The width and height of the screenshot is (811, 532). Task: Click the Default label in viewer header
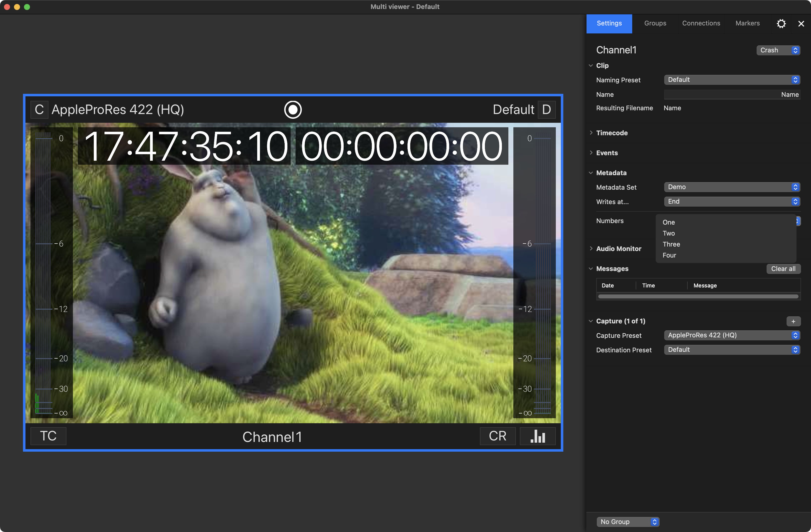click(513, 110)
